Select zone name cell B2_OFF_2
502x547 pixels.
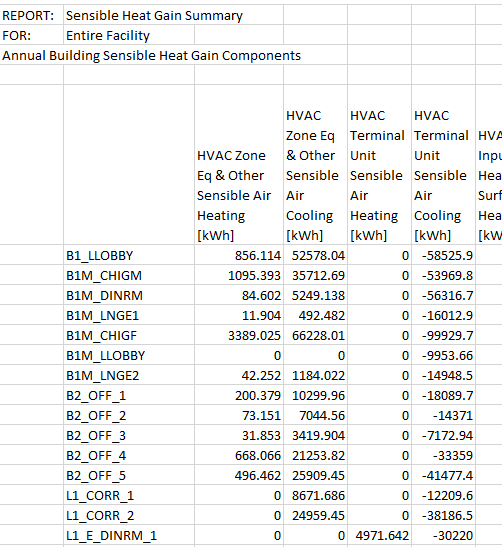coord(129,415)
